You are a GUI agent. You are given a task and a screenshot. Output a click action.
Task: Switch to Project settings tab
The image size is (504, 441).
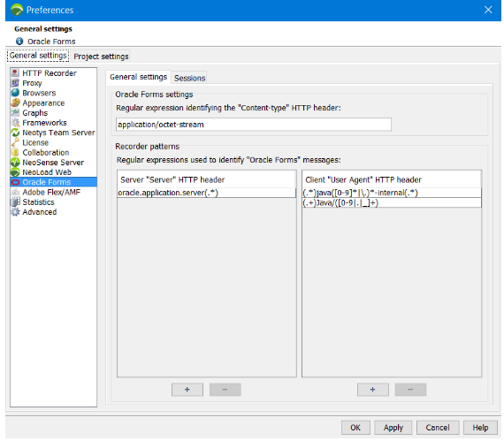101,57
